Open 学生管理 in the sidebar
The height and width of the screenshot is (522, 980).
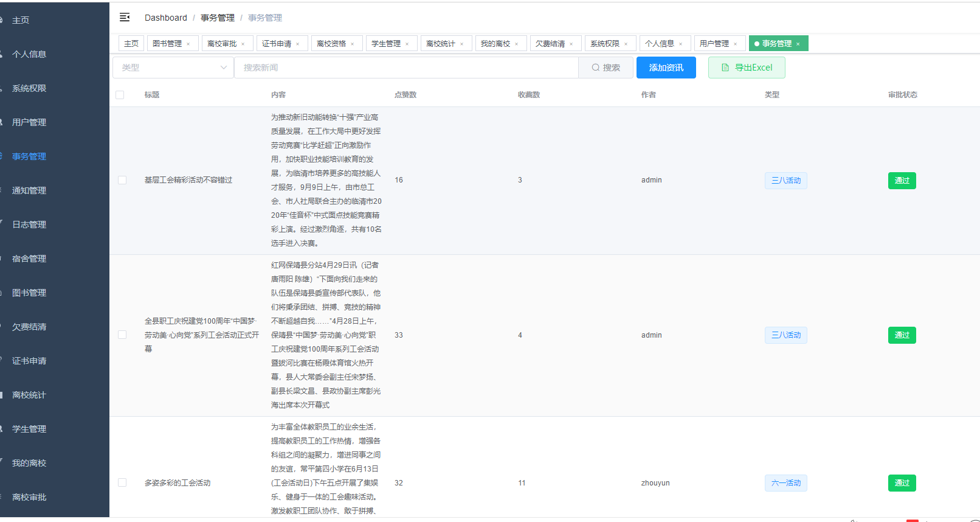tap(55, 429)
